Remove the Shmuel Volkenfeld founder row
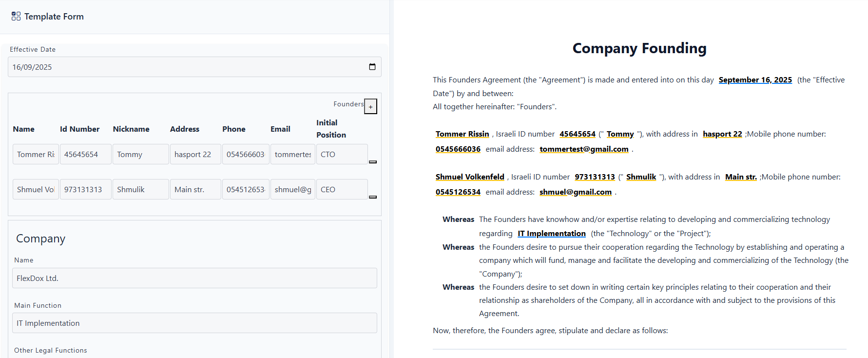868x358 pixels. pos(373,197)
